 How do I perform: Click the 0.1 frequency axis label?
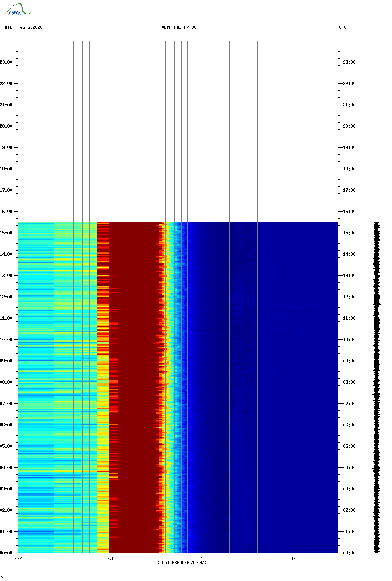(110, 559)
